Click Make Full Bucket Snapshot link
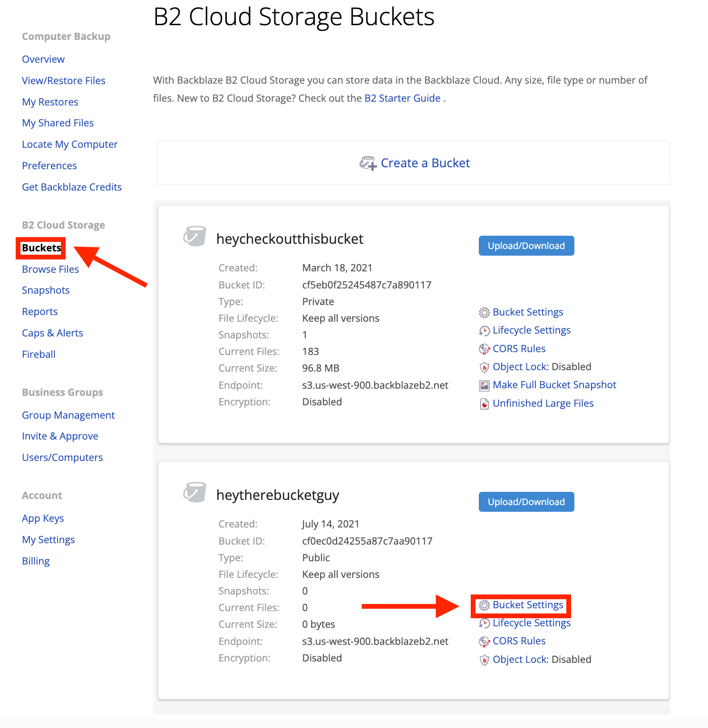Image resolution: width=708 pixels, height=728 pixels. (x=554, y=385)
